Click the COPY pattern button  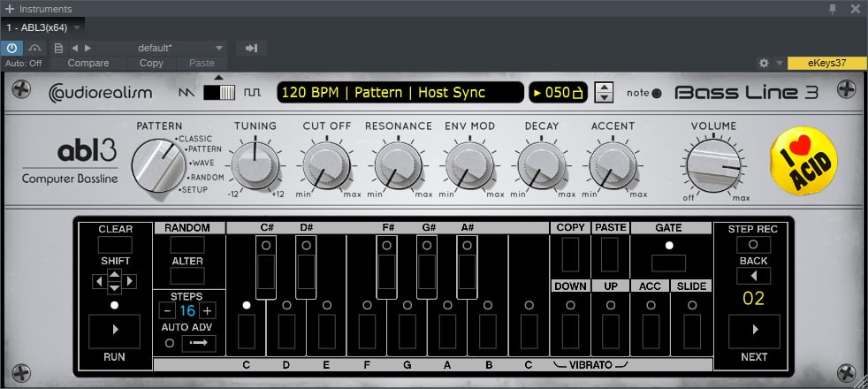point(570,255)
